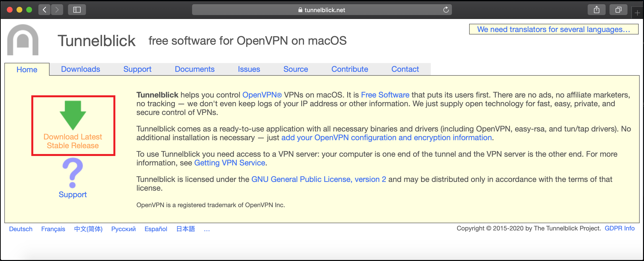The image size is (644, 261).
Task: Switch language to Русский
Action: (x=123, y=229)
